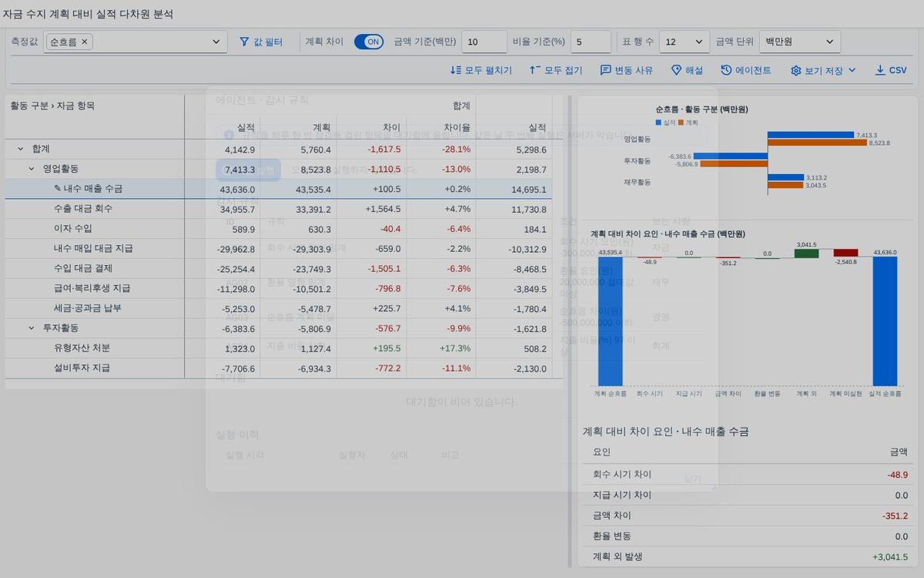The width and height of the screenshot is (924, 578).
Task: Click the 차이율 column header
Action: (441, 127)
